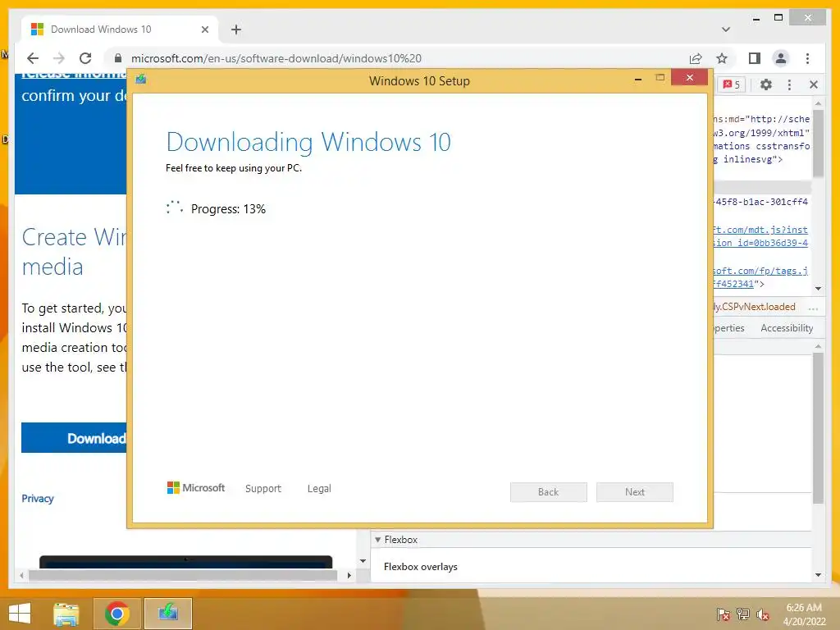Bookmark this page with star icon
Viewport: 840px width, 630px height.
722,58
